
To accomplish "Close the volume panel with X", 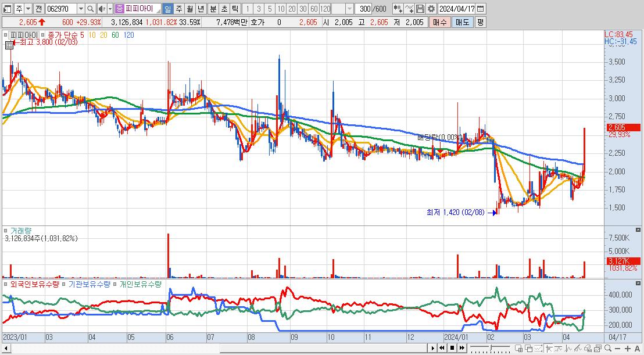I will click(638, 230).
